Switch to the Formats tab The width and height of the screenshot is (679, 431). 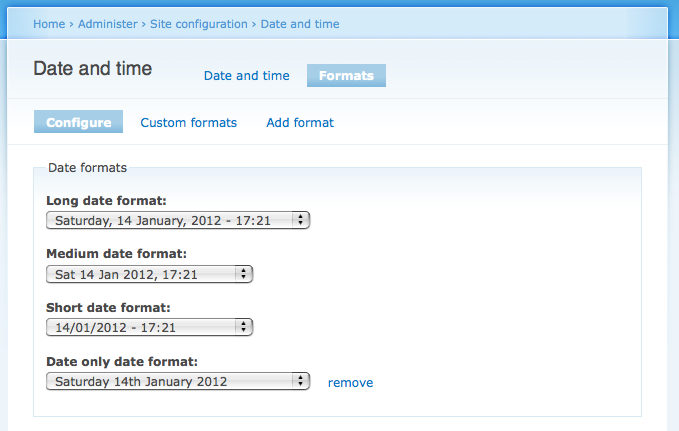click(x=346, y=75)
